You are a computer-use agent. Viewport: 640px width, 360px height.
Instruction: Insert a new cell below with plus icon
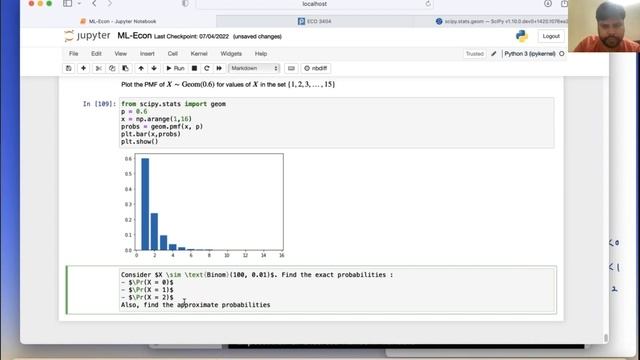(83, 68)
